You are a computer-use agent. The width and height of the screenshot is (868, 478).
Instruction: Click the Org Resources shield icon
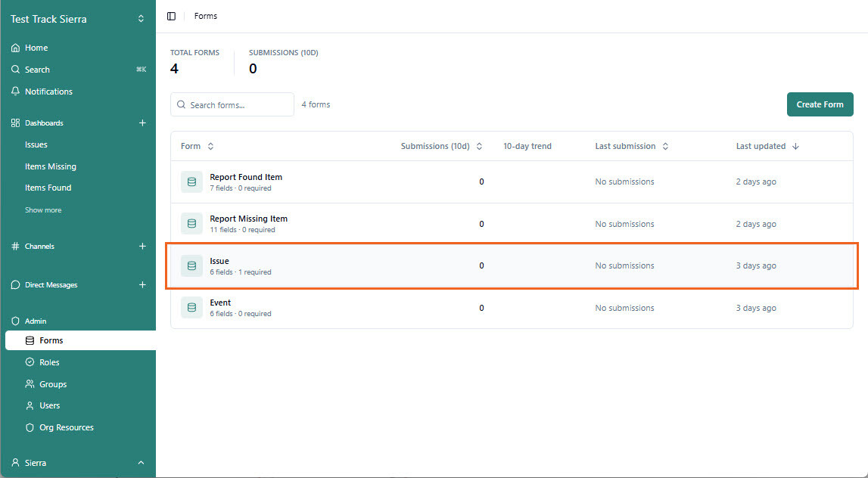pos(30,427)
